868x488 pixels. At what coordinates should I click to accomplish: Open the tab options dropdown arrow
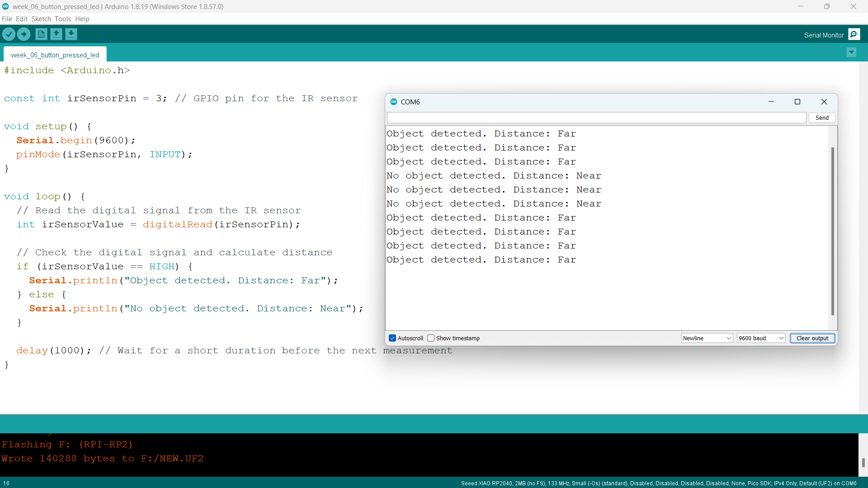click(x=851, y=52)
